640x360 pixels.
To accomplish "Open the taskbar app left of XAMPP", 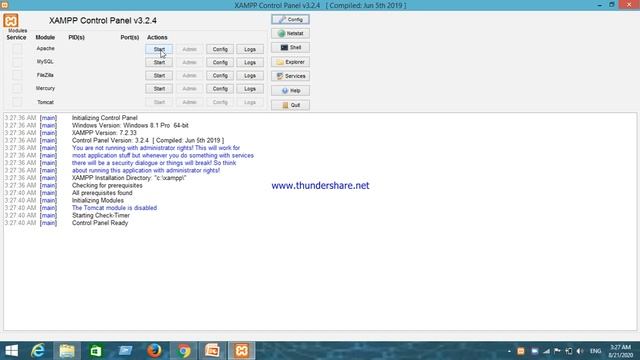I will pos(212,351).
